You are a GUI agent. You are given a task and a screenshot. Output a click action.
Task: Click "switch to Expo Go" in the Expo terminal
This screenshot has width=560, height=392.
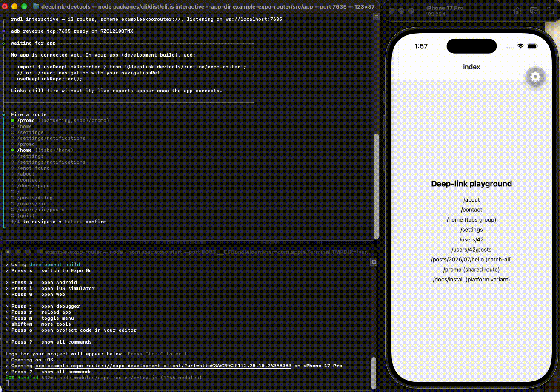click(66, 270)
